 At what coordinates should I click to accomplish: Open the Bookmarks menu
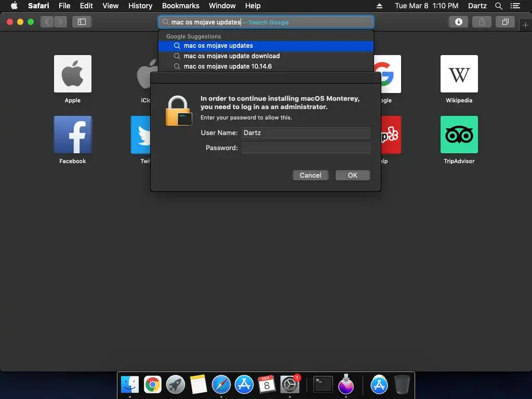pos(180,6)
